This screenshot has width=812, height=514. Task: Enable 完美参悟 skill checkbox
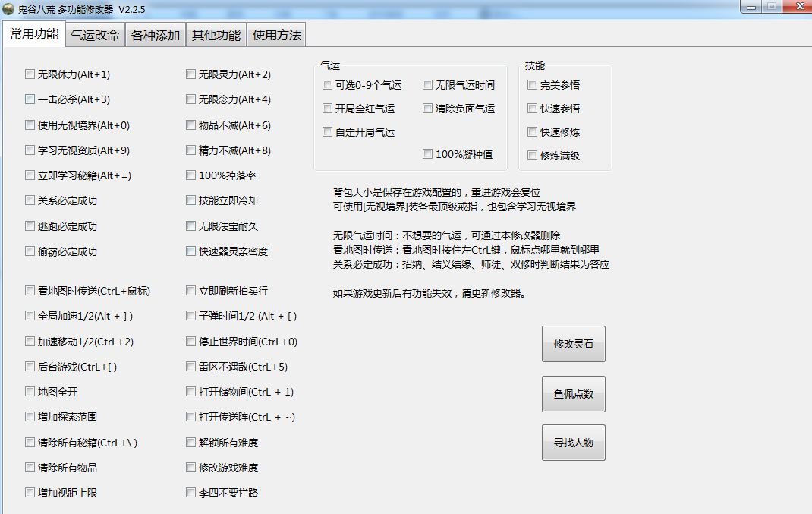click(x=533, y=84)
